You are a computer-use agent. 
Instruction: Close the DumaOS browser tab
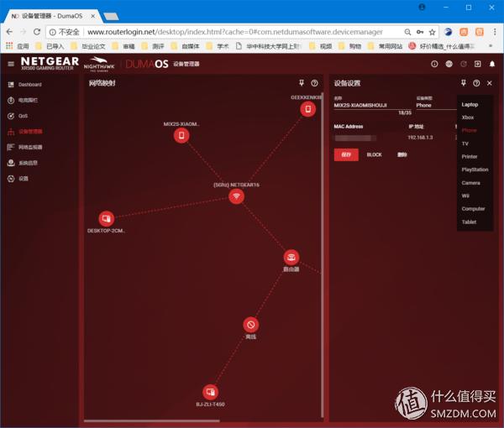point(92,16)
